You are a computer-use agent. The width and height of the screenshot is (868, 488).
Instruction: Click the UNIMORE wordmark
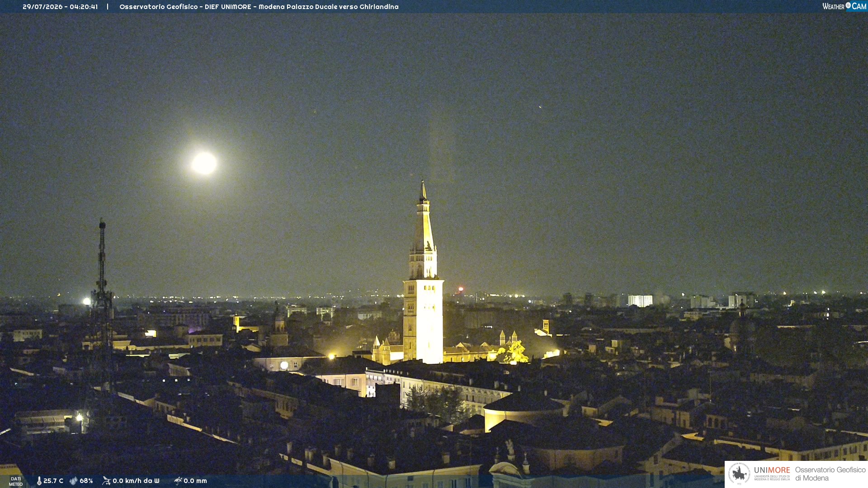point(772,470)
